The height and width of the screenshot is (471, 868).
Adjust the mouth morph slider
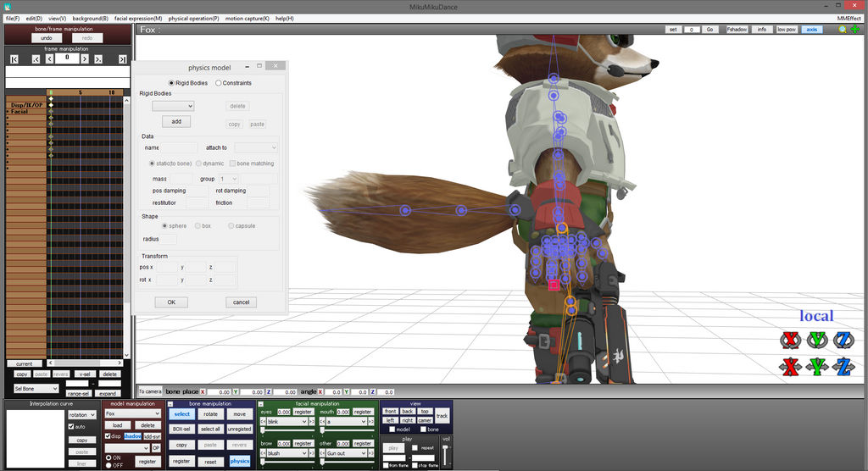point(347,430)
